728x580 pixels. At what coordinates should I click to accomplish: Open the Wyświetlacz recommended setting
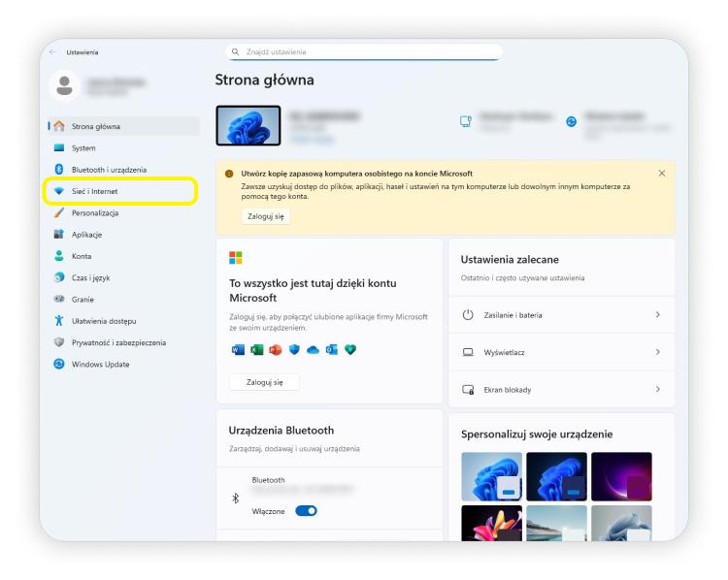(562, 352)
